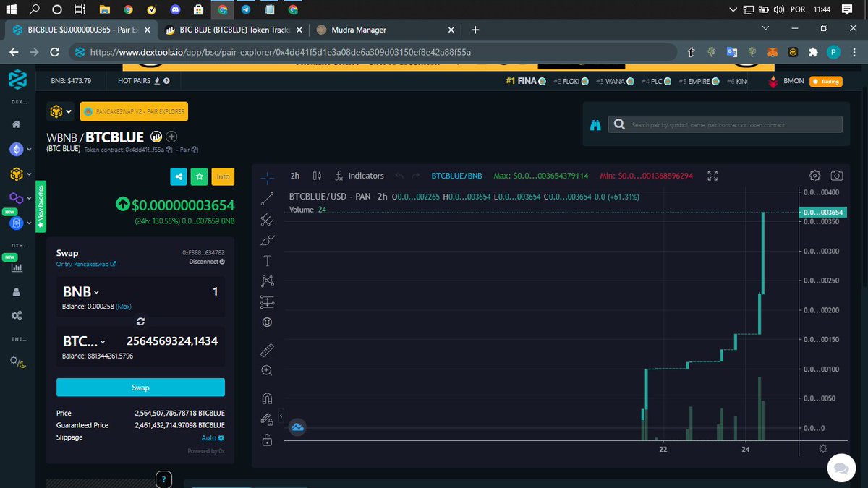Toggle lock all drawing tools
The height and width of the screenshot is (488, 868).
pos(267,439)
